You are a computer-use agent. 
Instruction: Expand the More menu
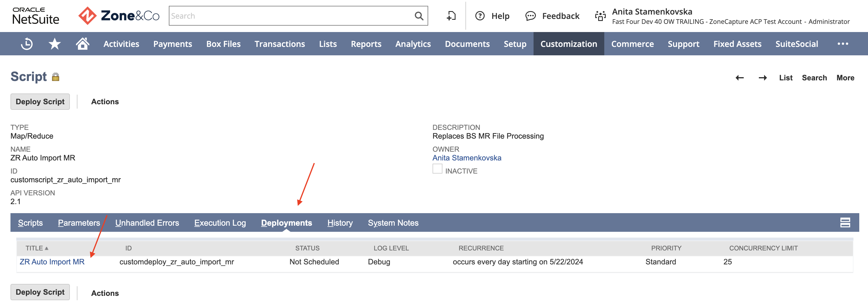(x=845, y=78)
